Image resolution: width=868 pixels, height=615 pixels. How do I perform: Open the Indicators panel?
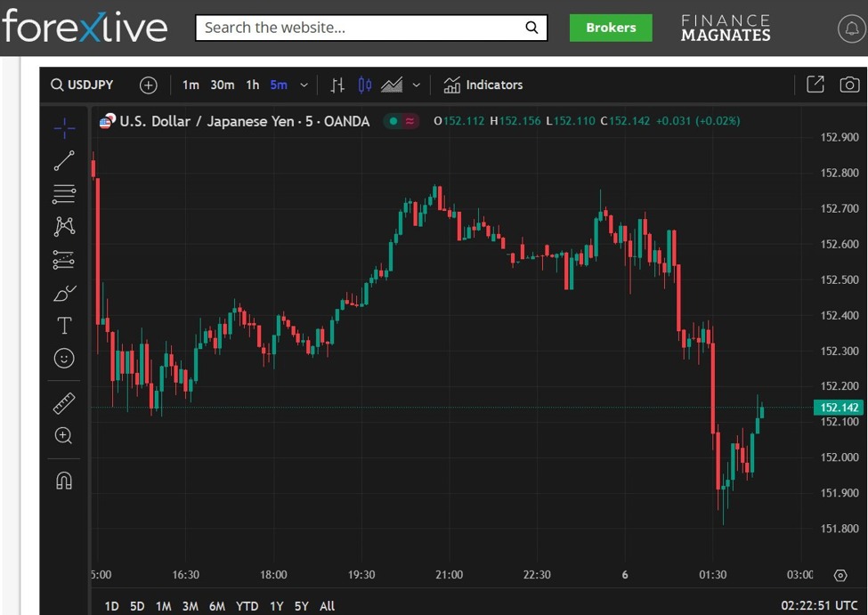pos(483,85)
